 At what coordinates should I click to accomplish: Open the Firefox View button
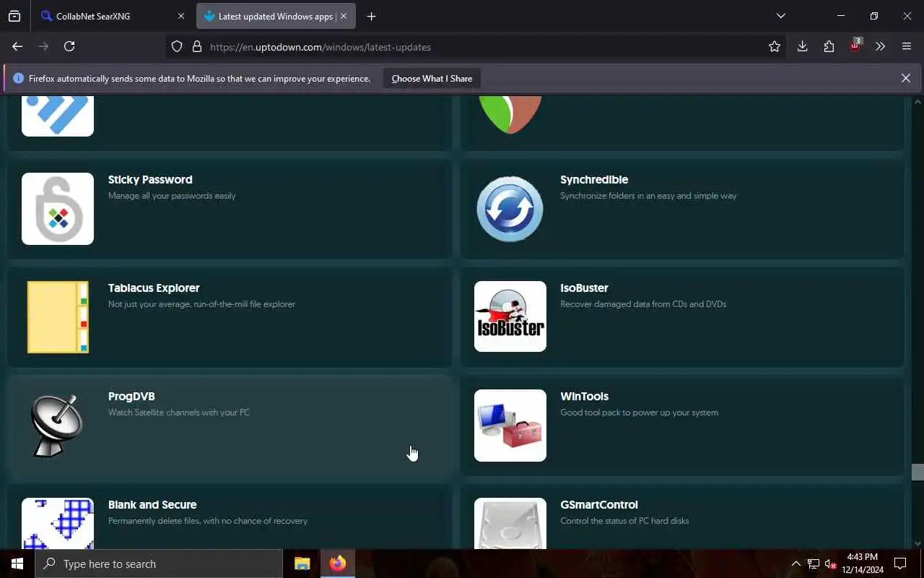coord(14,16)
